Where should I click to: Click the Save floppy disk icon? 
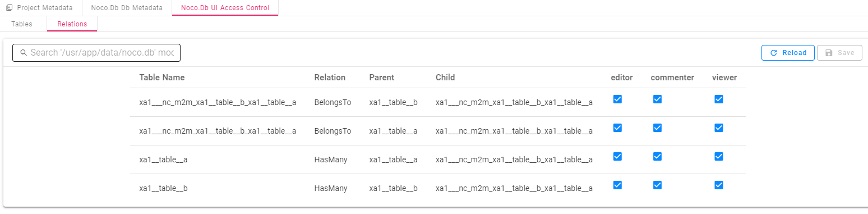tap(829, 53)
